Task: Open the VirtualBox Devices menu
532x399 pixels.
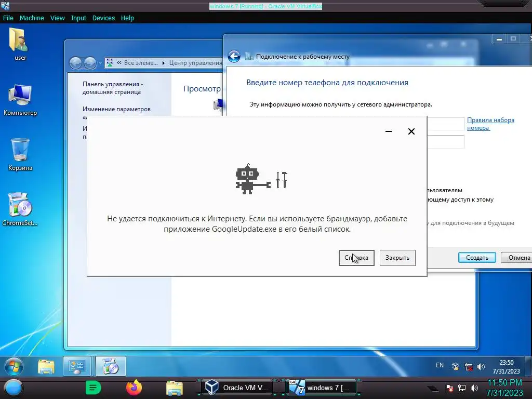Action: [x=103, y=18]
